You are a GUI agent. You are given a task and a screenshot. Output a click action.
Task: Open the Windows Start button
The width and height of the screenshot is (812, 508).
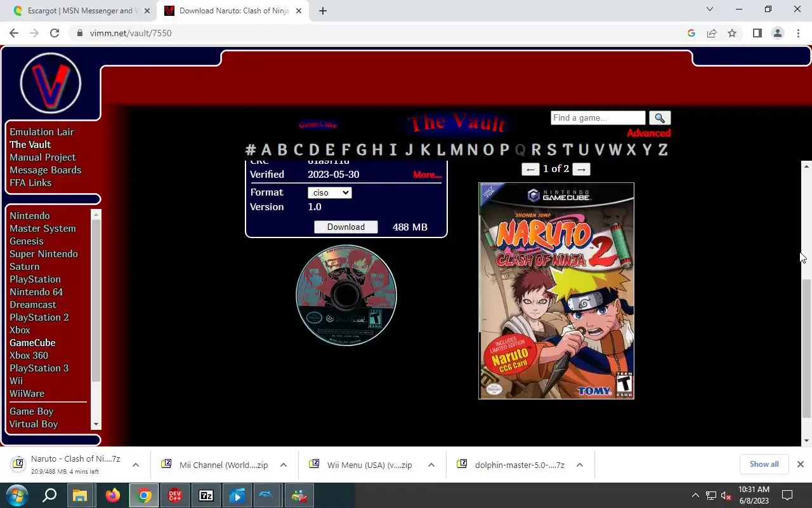(17, 495)
